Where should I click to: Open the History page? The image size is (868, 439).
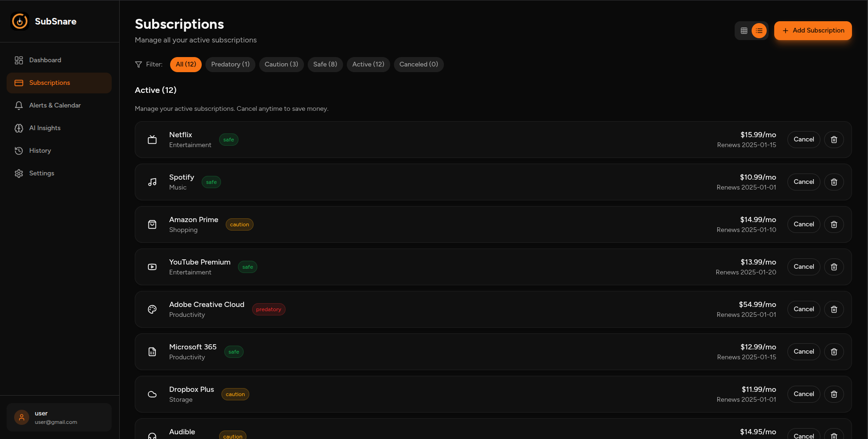click(59, 150)
